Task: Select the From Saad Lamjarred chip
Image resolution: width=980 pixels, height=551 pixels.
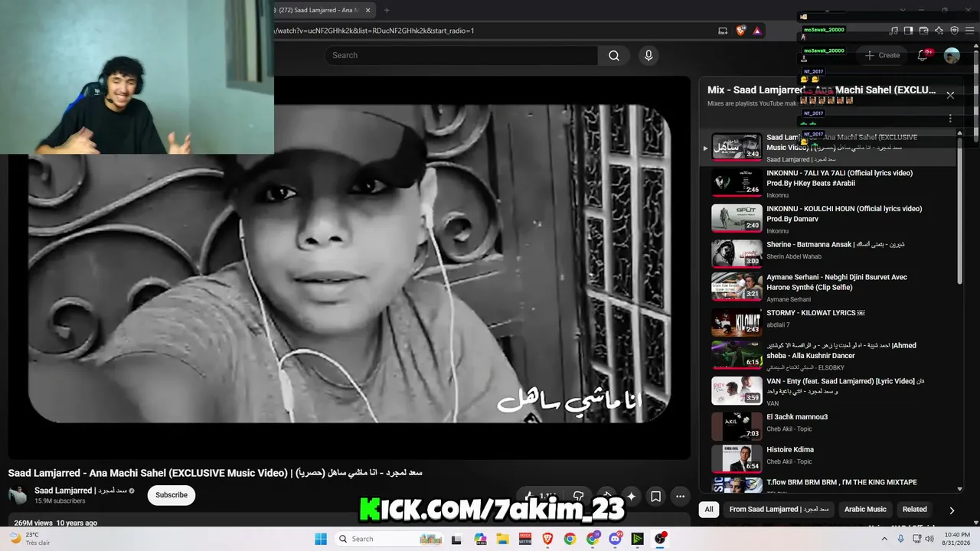Action: click(x=779, y=509)
